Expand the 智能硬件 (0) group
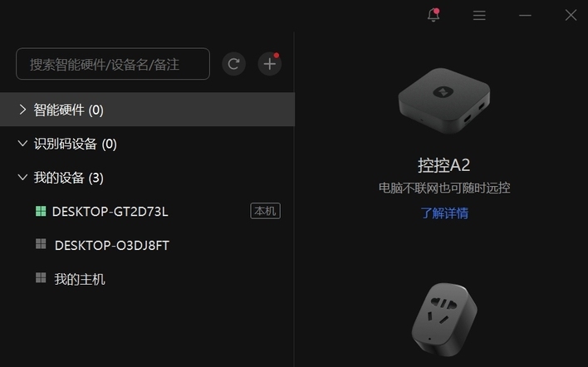The height and width of the screenshot is (367, 588). pyautogui.click(x=147, y=110)
